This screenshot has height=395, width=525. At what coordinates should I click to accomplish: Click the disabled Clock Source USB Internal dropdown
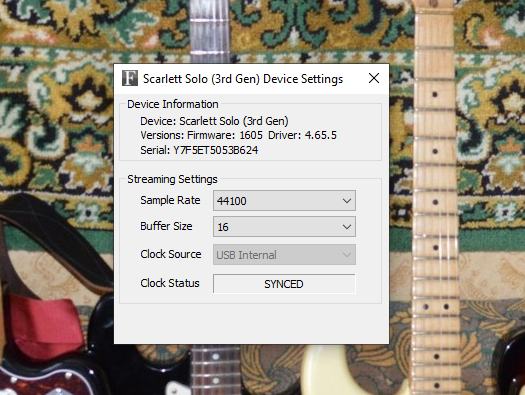284,254
